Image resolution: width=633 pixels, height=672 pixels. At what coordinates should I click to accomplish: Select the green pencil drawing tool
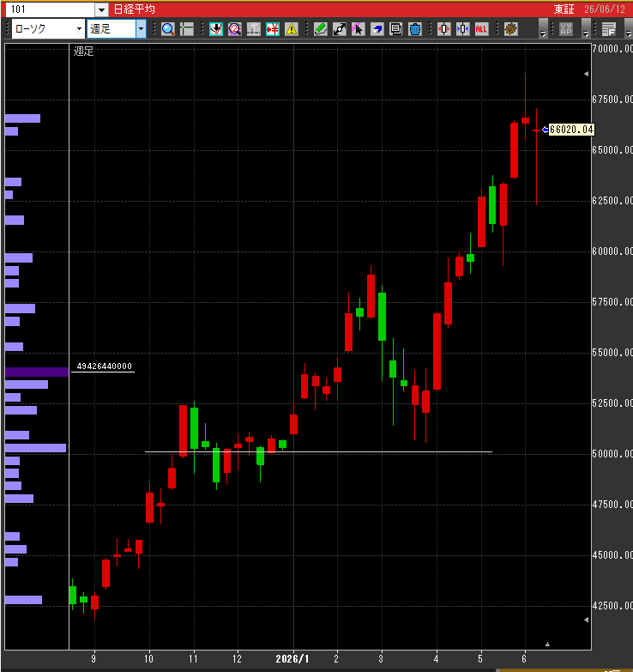tap(320, 29)
